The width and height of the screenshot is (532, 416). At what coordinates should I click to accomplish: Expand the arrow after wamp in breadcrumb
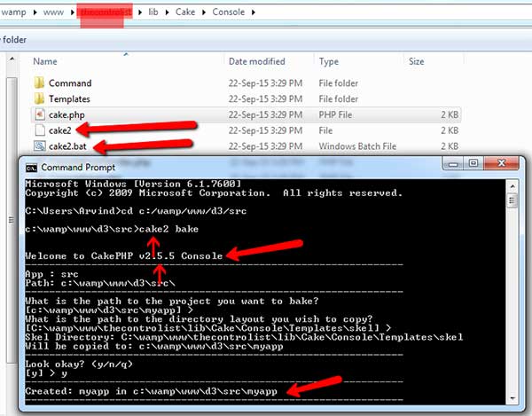(x=35, y=12)
